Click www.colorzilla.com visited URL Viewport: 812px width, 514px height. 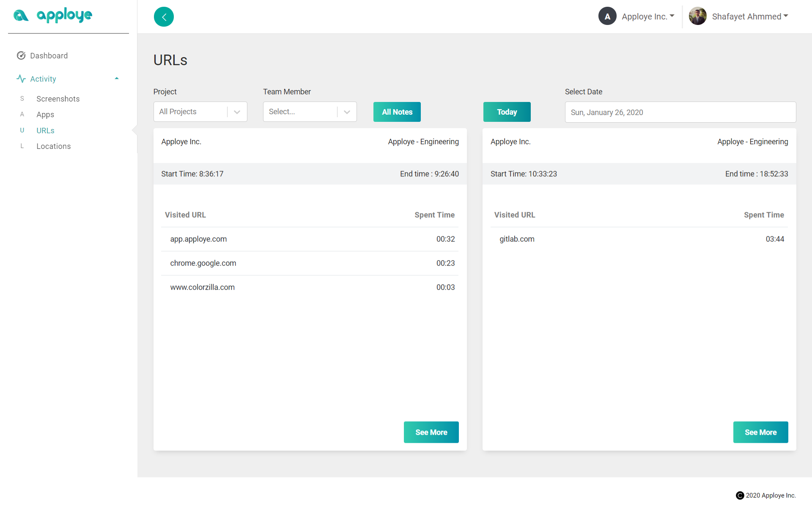tap(202, 287)
